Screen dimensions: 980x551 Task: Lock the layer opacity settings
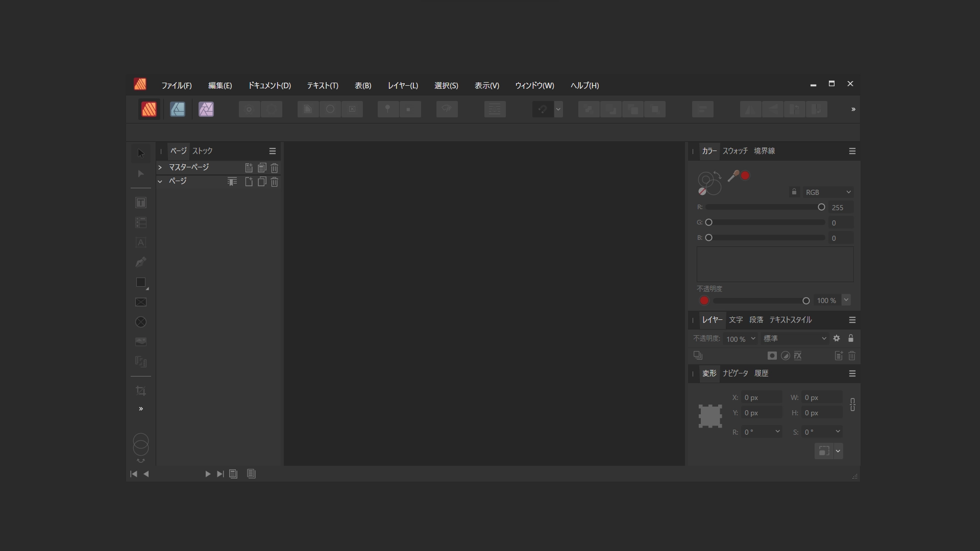[x=851, y=338]
